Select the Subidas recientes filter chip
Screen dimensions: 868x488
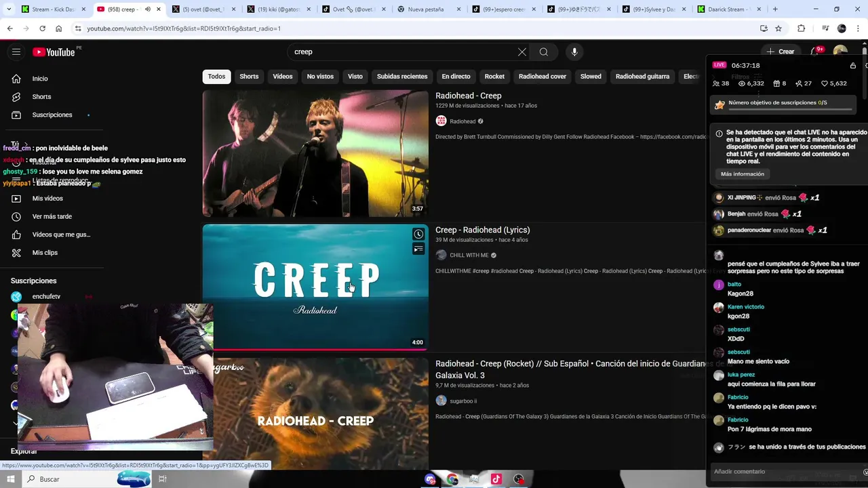[x=402, y=77]
